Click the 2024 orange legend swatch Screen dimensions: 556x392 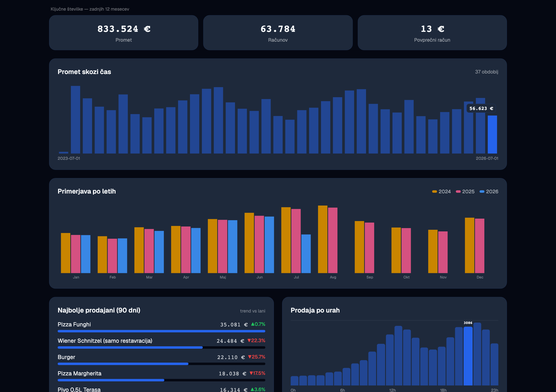click(x=434, y=192)
